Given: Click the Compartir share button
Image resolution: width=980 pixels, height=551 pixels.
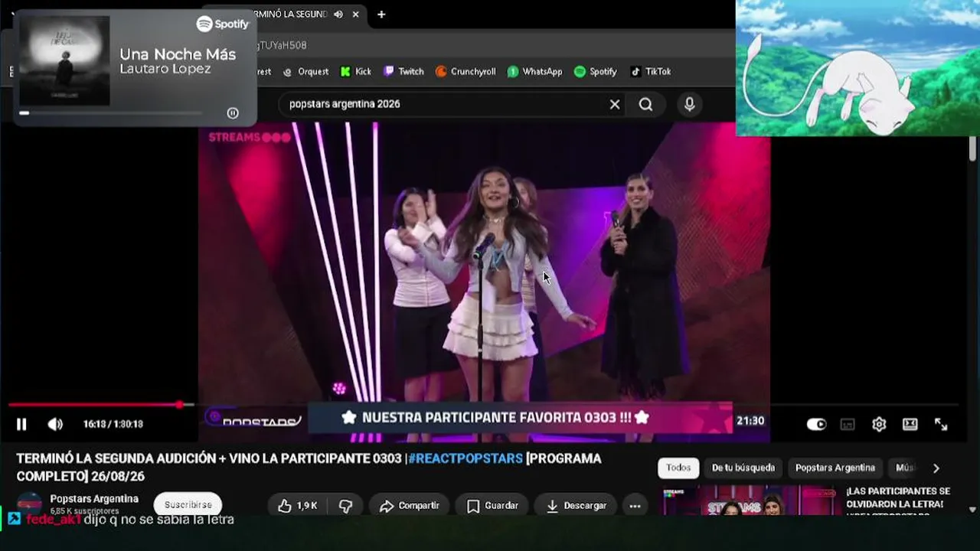Looking at the screenshot, I should coord(409,506).
